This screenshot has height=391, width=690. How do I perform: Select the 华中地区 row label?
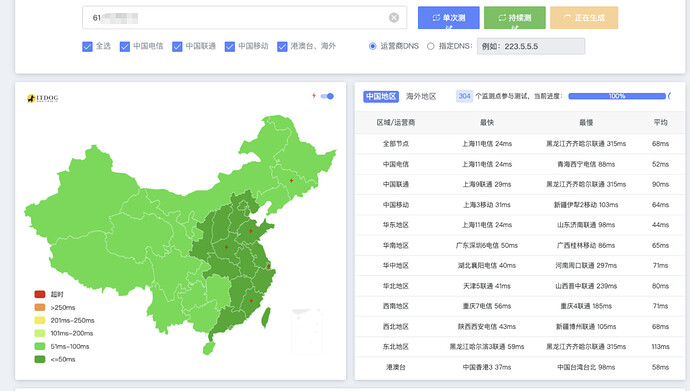pyautogui.click(x=396, y=266)
